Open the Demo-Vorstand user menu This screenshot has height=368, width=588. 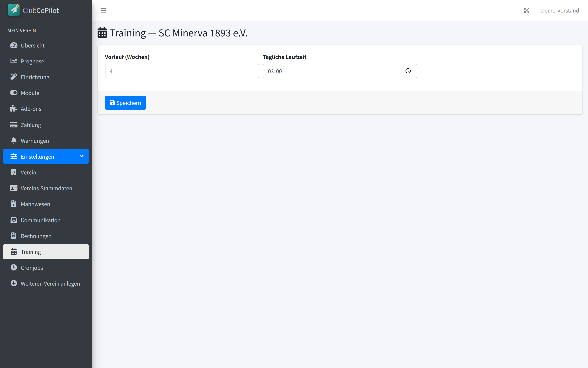point(560,10)
